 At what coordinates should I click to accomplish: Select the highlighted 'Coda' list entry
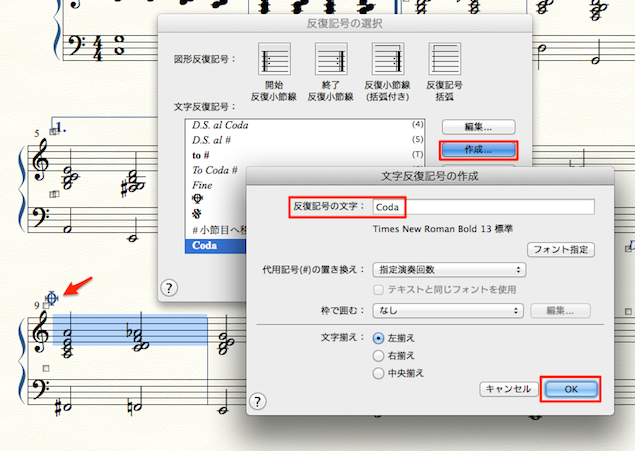tap(215, 246)
